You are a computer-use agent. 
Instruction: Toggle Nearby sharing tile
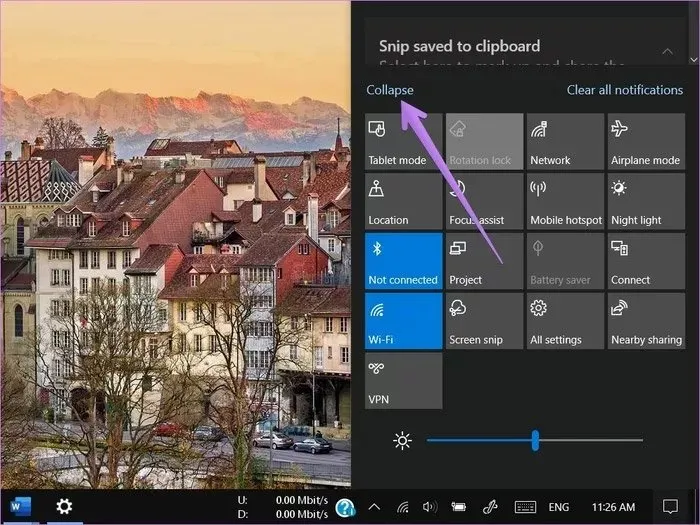(x=646, y=321)
